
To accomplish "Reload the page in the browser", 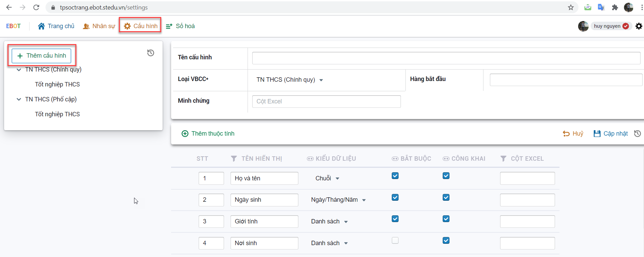I will click(36, 7).
